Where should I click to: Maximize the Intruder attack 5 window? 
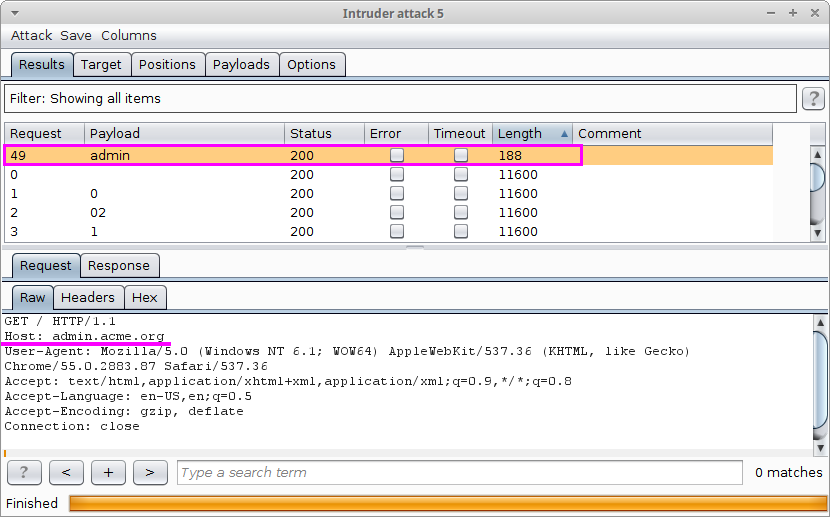tap(793, 13)
